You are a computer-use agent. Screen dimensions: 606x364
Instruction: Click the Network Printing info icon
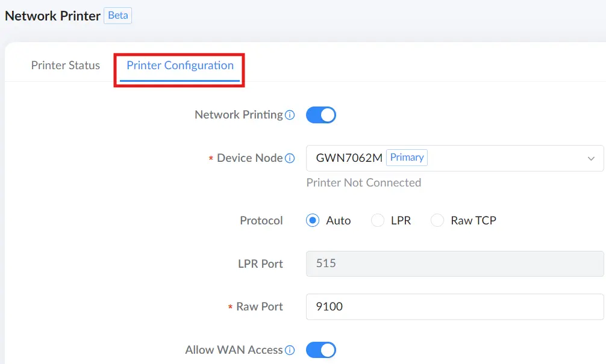tap(290, 115)
